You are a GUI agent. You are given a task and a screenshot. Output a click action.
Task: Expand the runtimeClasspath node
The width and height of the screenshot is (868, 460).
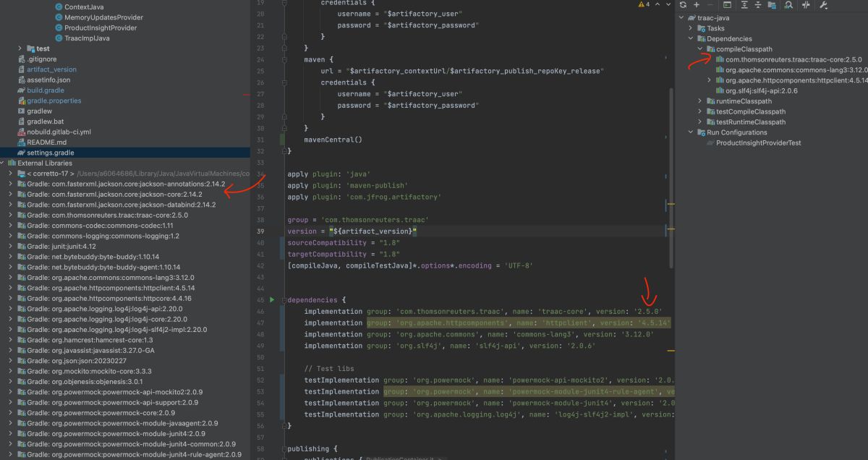click(x=700, y=101)
